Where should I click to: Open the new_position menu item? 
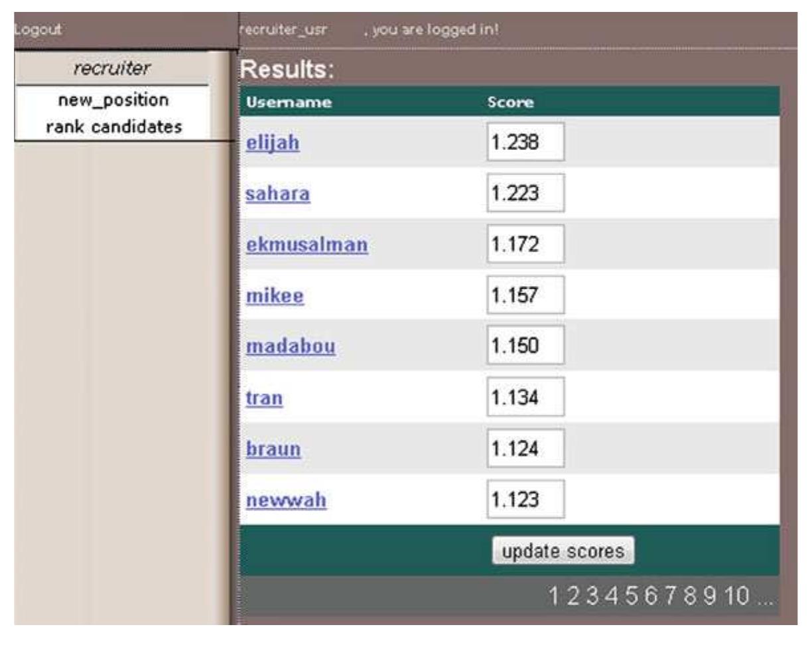pyautogui.click(x=111, y=101)
